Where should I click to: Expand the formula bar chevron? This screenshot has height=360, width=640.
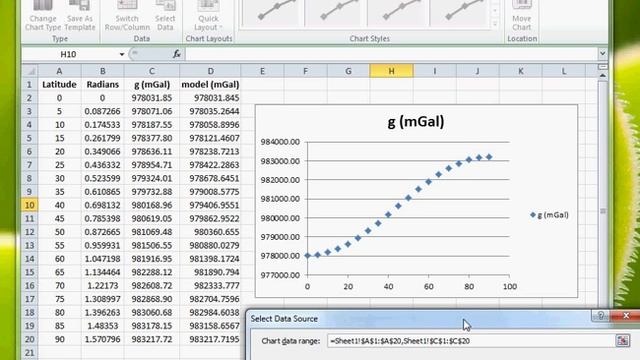(602, 53)
